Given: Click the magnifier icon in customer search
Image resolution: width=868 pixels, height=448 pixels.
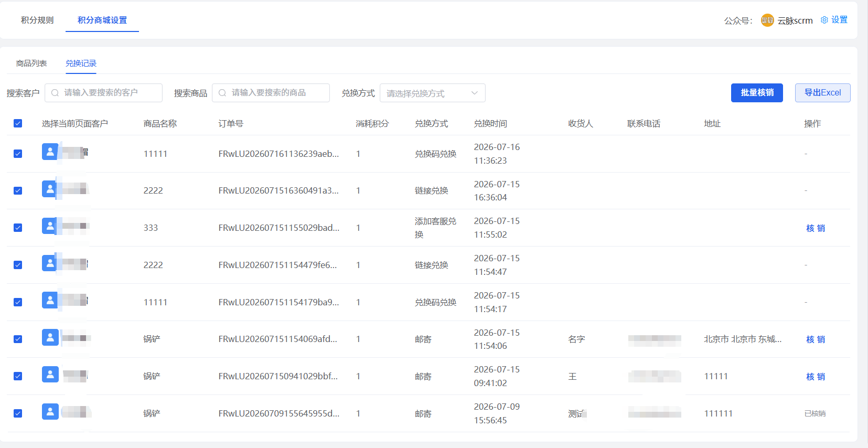Looking at the screenshot, I should [x=55, y=93].
